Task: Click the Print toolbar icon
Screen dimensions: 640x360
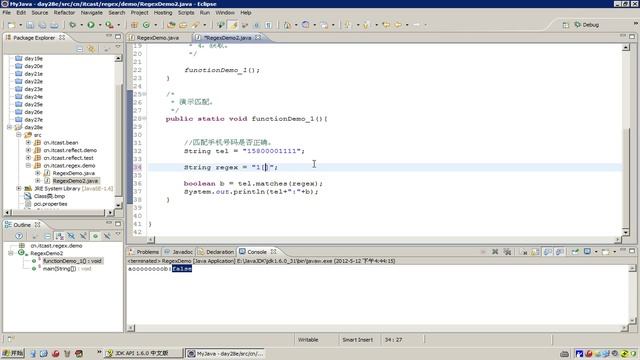Action: click(54, 25)
